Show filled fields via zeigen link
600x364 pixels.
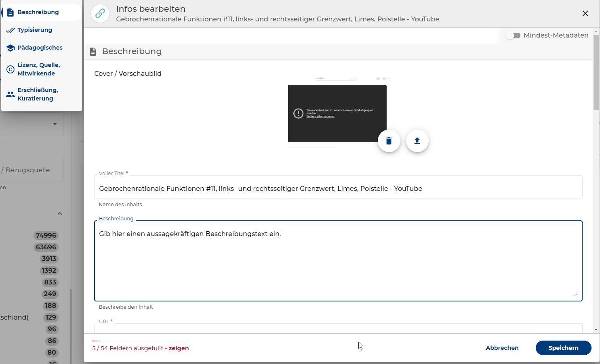coord(179,348)
